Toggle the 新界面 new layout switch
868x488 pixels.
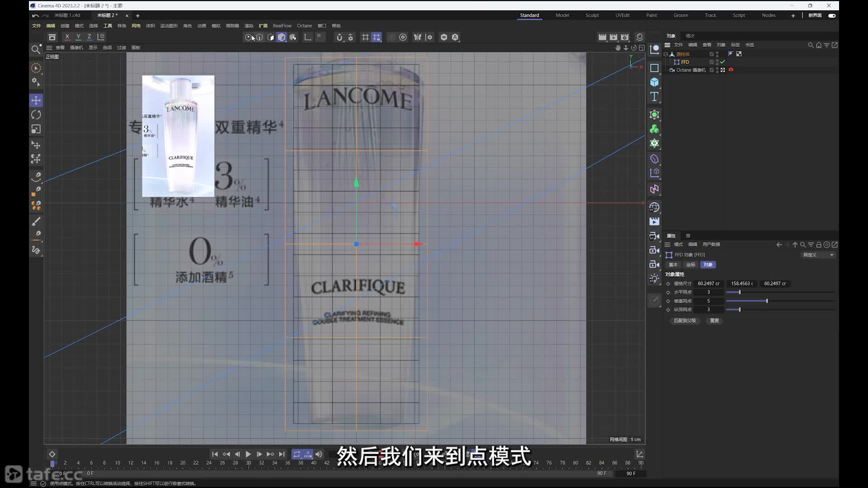click(x=832, y=16)
